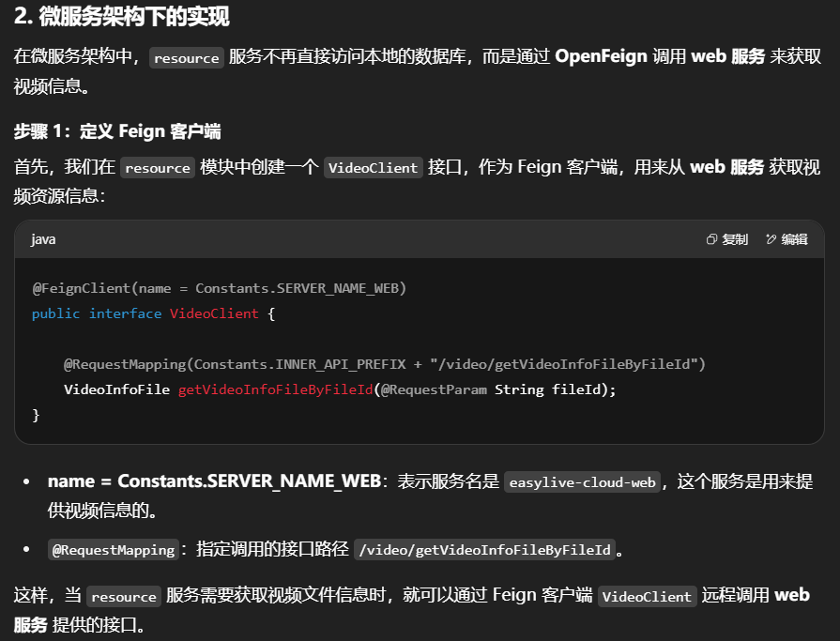The height and width of the screenshot is (641, 840).
Task: Click the easylive-cloud-web inline code chip
Action: coord(582,482)
